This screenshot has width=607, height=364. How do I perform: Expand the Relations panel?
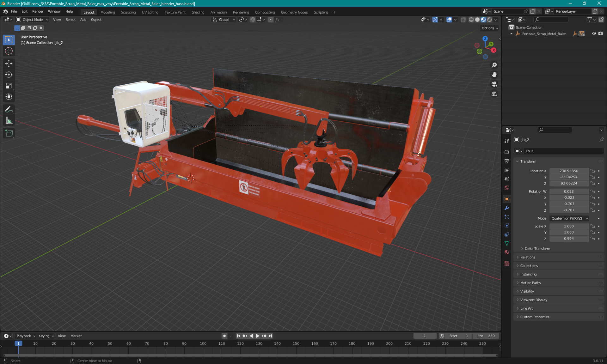click(527, 257)
